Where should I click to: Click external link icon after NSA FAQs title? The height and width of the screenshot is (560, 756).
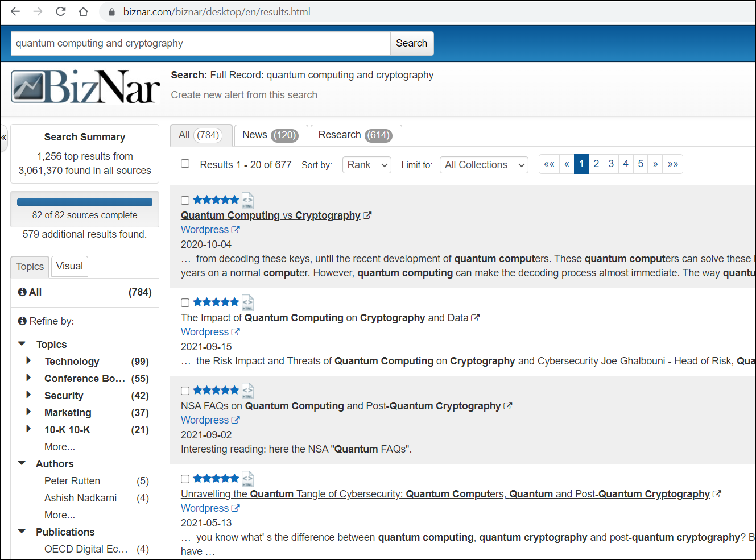point(508,406)
